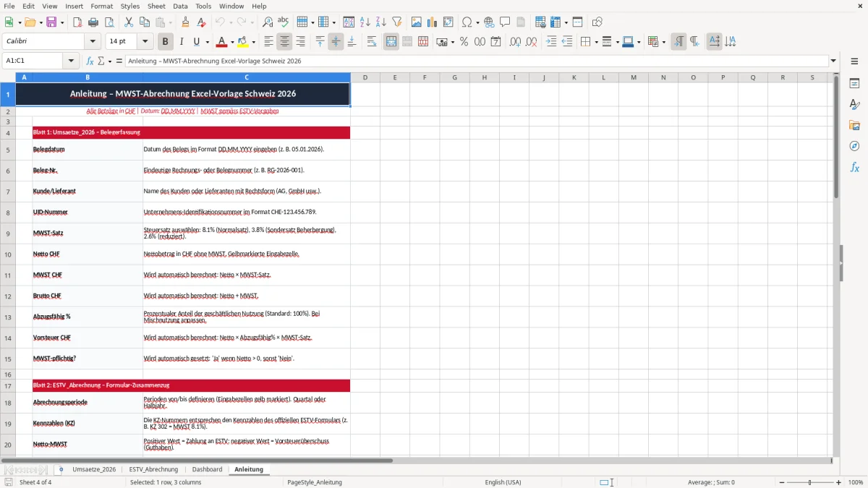Expand the formula bar

tap(833, 61)
